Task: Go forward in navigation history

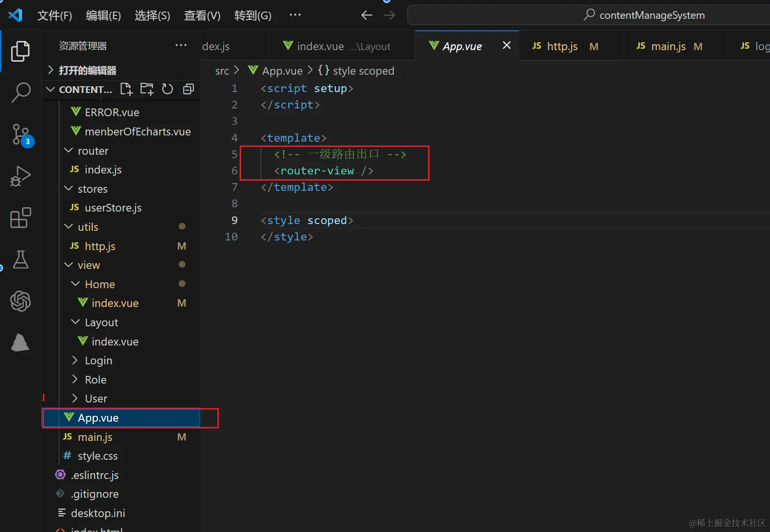Action: click(x=389, y=15)
